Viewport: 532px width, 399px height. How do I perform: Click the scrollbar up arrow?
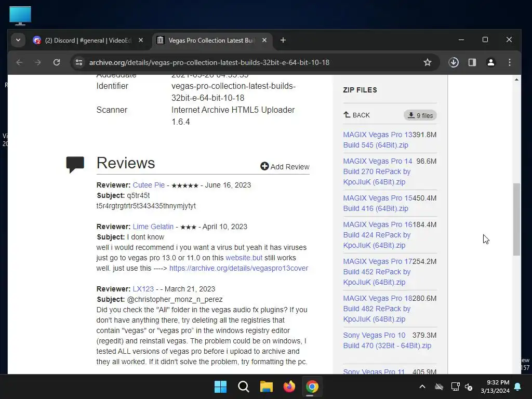[516, 79]
